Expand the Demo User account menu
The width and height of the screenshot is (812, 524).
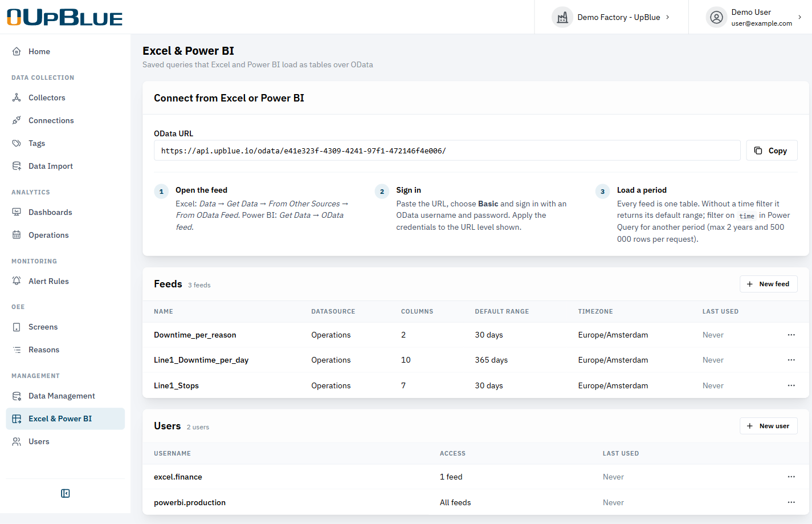pyautogui.click(x=753, y=17)
